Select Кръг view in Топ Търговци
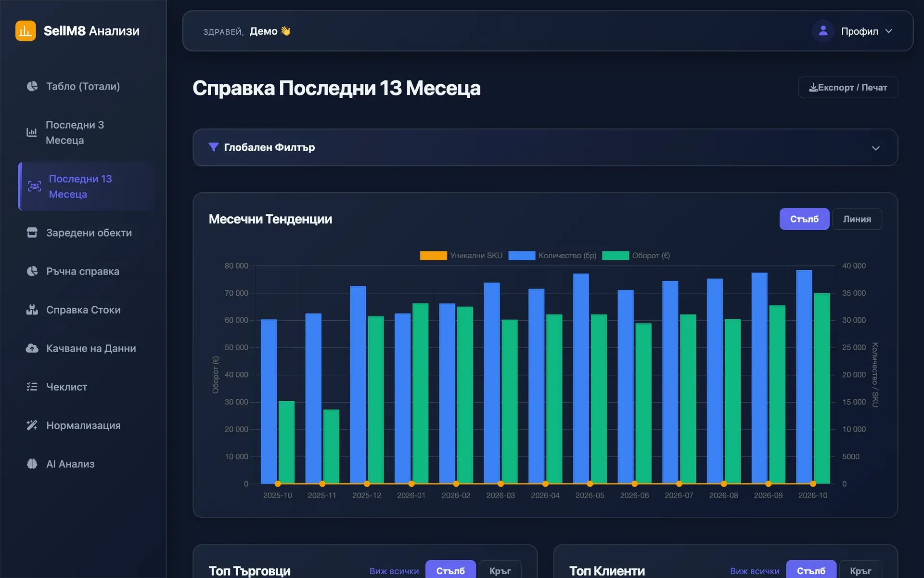The image size is (924, 578). pos(500,570)
